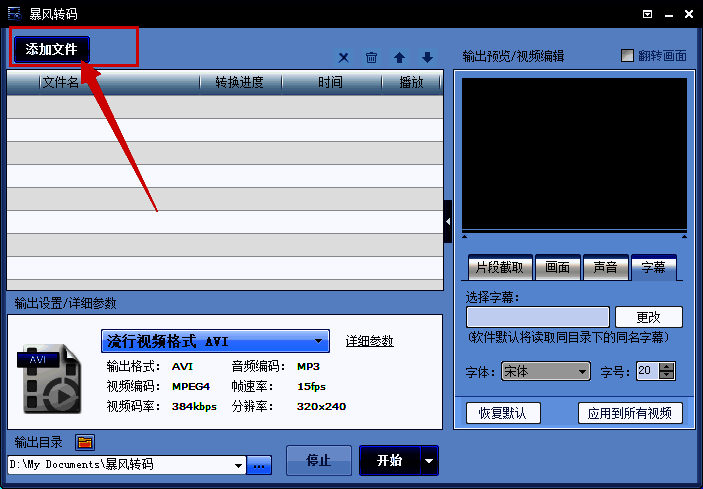This screenshot has width=703, height=489.
Task: Switch to the 声音 tab
Action: tap(605, 268)
